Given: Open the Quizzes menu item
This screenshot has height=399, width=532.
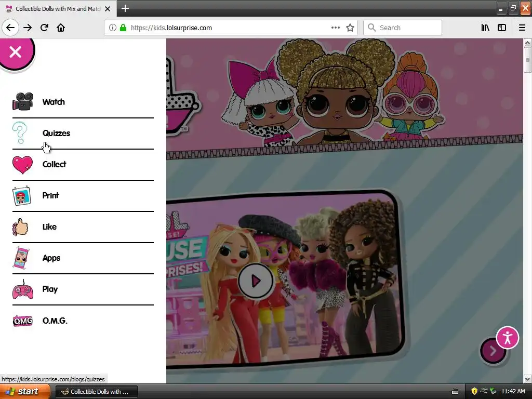Looking at the screenshot, I should tap(83, 133).
